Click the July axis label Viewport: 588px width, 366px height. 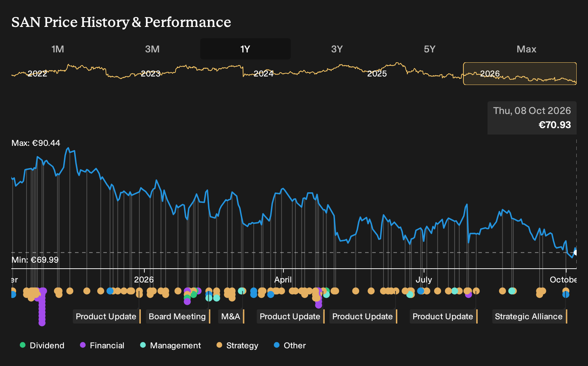[x=423, y=280]
